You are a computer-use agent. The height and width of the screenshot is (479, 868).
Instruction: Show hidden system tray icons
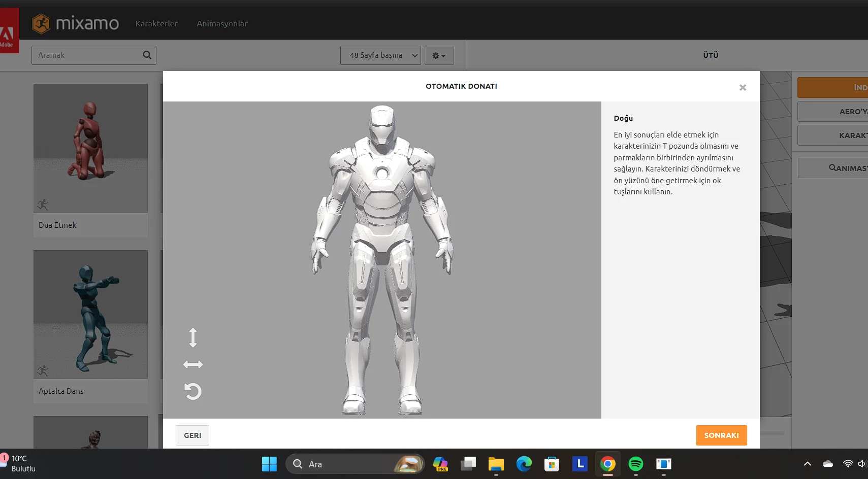pos(808,464)
